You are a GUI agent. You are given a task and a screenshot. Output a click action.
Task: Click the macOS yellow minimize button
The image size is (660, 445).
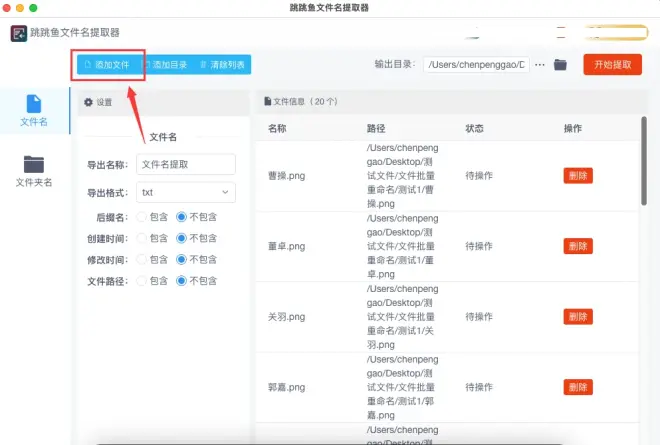(20, 8)
